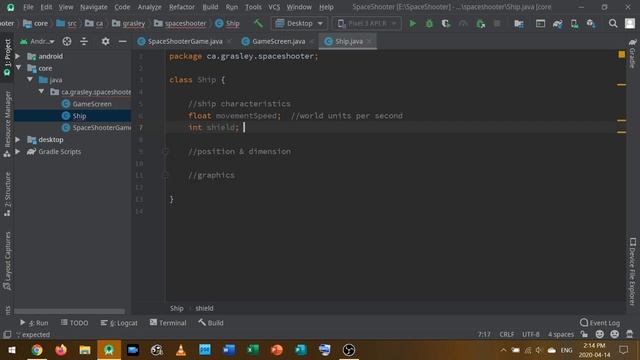Viewport: 640px width, 360px height.
Task: Click the Run with Coverage icon
Action: pyautogui.click(x=446, y=24)
